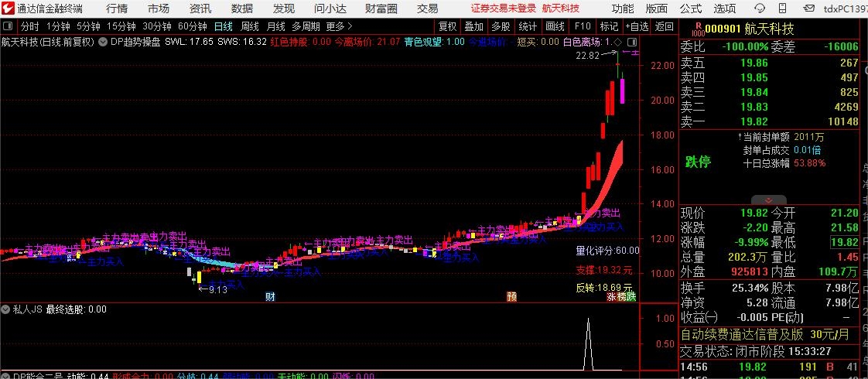Click 自动续费通达信普及版 30元/月 link
The image size is (868, 379).
[x=764, y=334]
